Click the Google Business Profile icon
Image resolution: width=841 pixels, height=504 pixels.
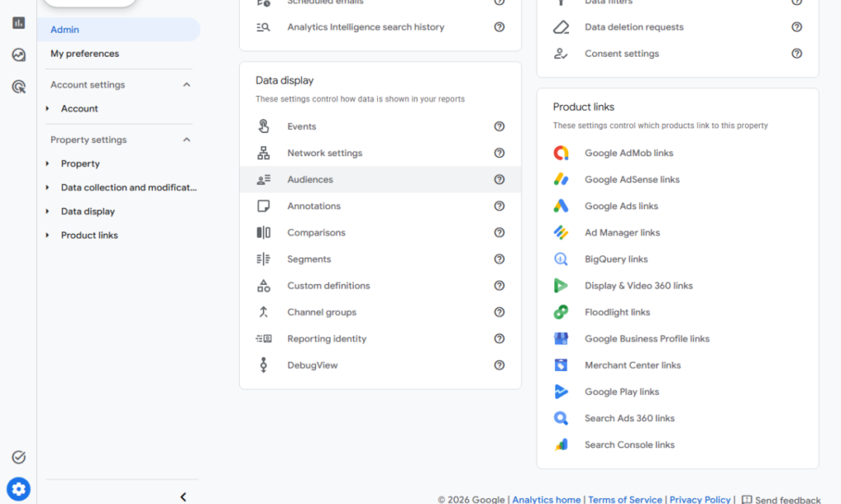(561, 339)
